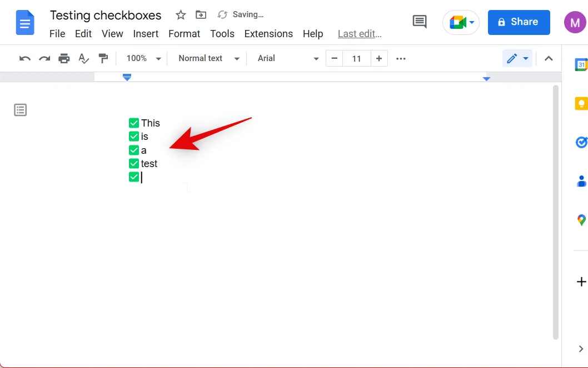Viewport: 588px width, 368px height.
Task: Print the document
Action: tap(64, 59)
